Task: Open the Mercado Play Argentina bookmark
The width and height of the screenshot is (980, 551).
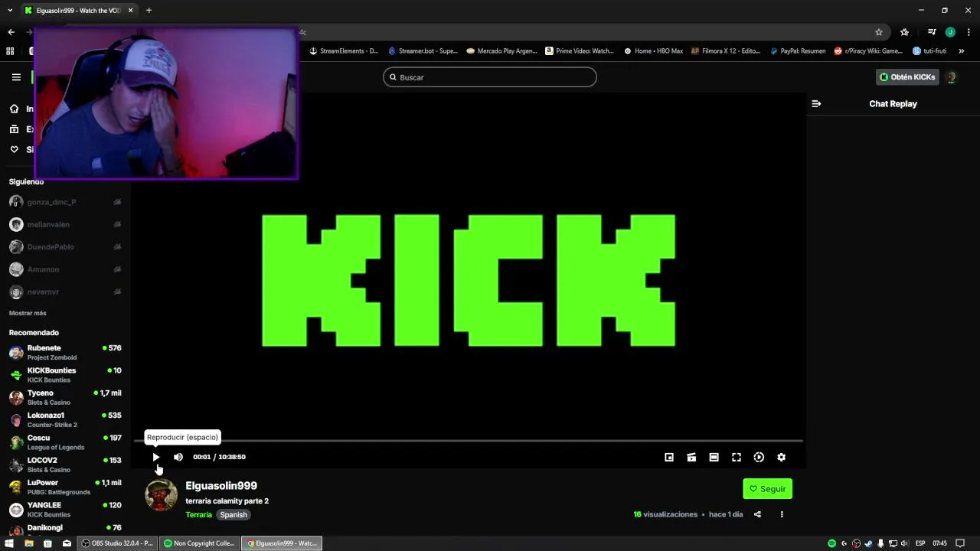Action: pos(501,51)
